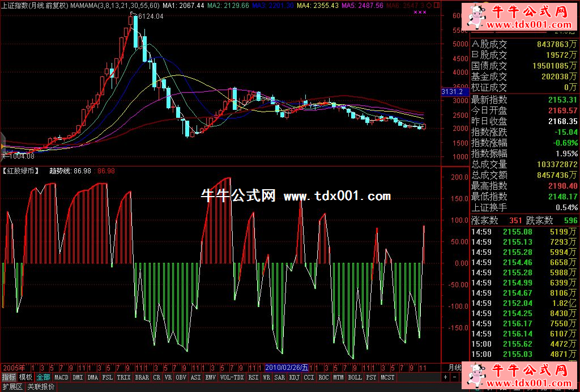Open the 指标 tab at bottom left
The image size is (580, 392).
coord(8,377)
